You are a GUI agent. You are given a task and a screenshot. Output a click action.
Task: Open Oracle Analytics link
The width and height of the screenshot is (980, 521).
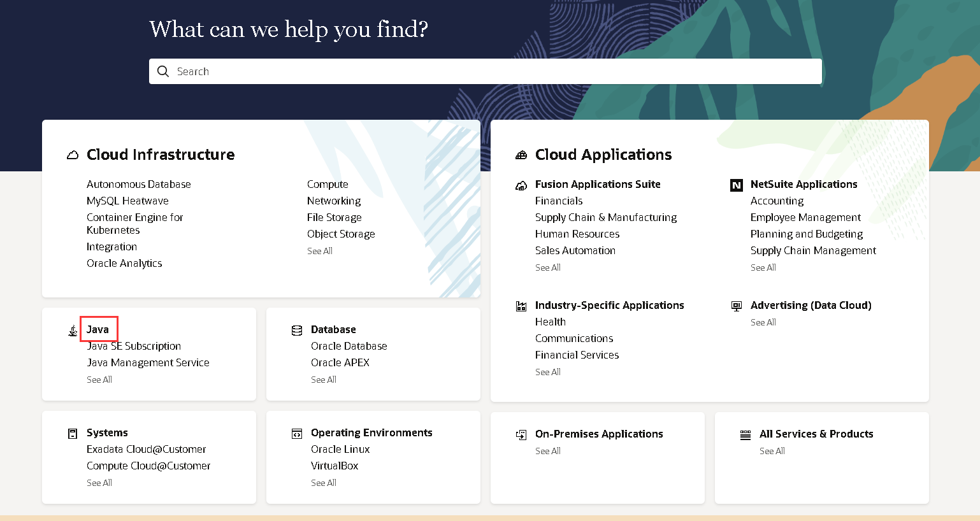tap(124, 263)
